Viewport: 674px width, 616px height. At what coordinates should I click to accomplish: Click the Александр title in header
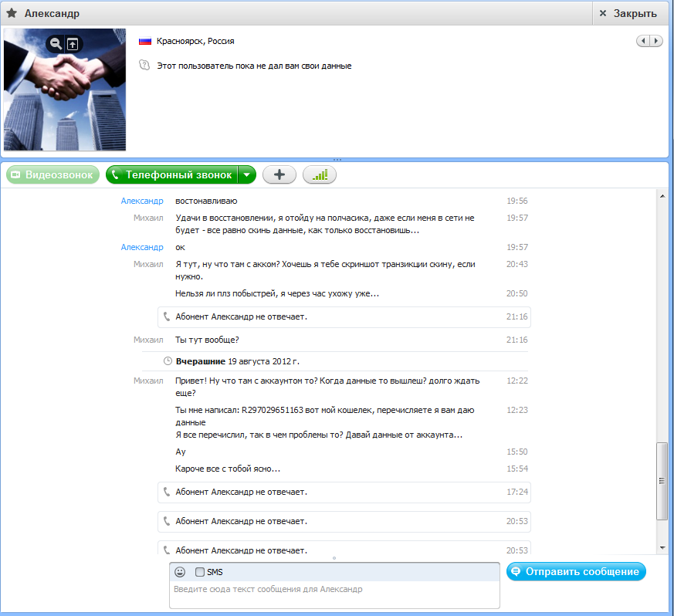[x=52, y=13]
